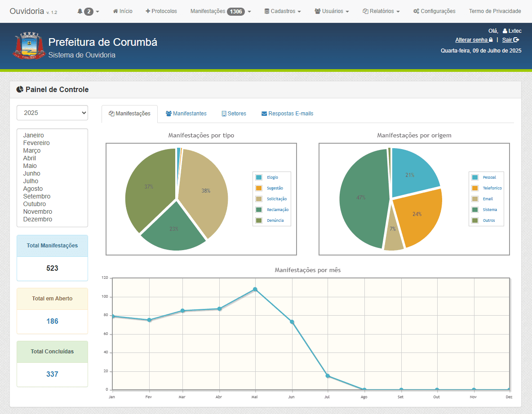Click the Configurações gears icon
Viewport: 532px width, 414px height.
416,11
